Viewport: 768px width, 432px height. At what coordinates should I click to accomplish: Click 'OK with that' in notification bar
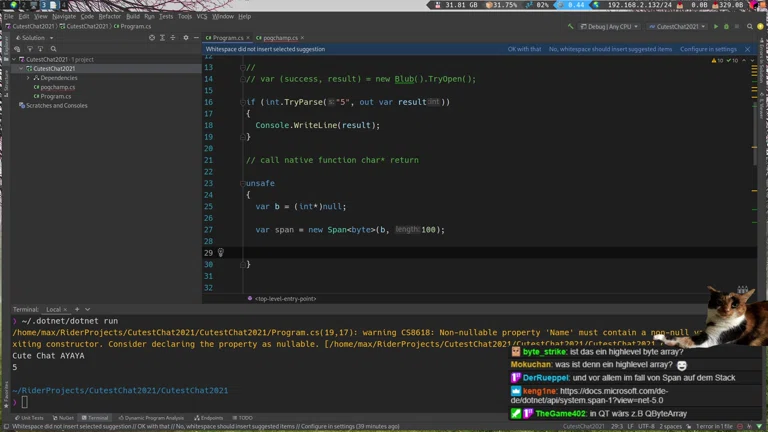tap(524, 49)
